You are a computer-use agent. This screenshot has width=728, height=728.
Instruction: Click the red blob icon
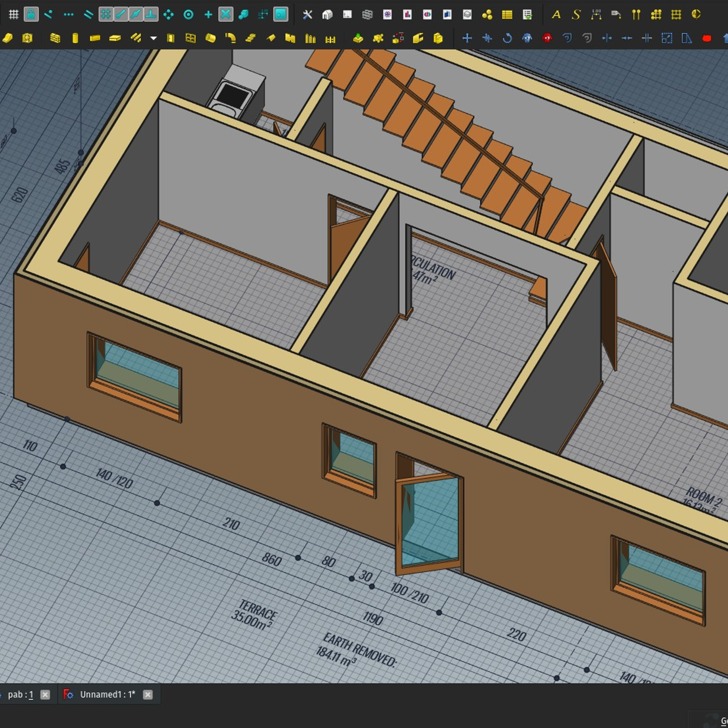click(707, 38)
